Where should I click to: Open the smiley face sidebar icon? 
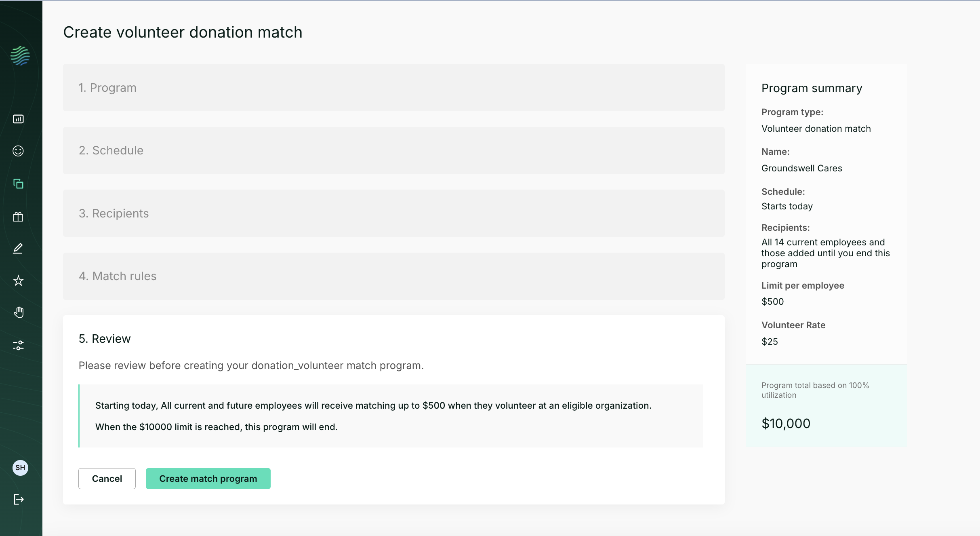[x=18, y=151]
